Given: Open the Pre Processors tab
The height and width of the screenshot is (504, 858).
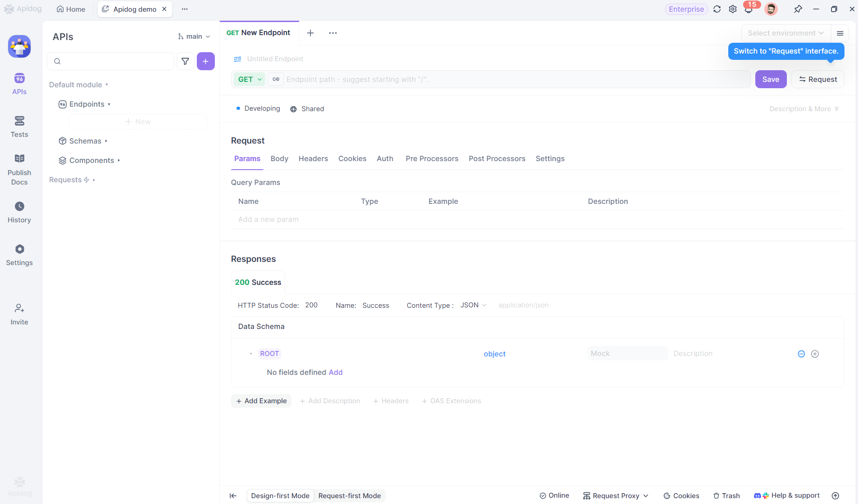Looking at the screenshot, I should pos(431,158).
